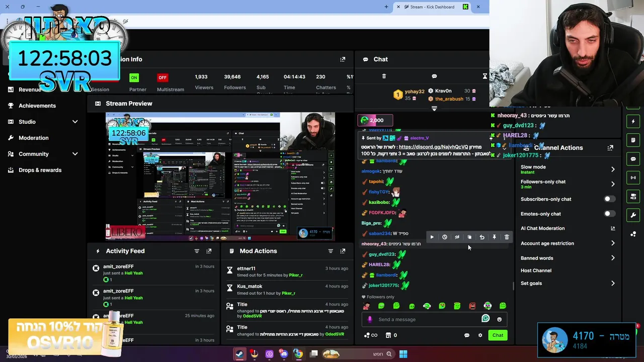Click the play icon in message hover toolbar
The image size is (644, 362).
point(432,237)
